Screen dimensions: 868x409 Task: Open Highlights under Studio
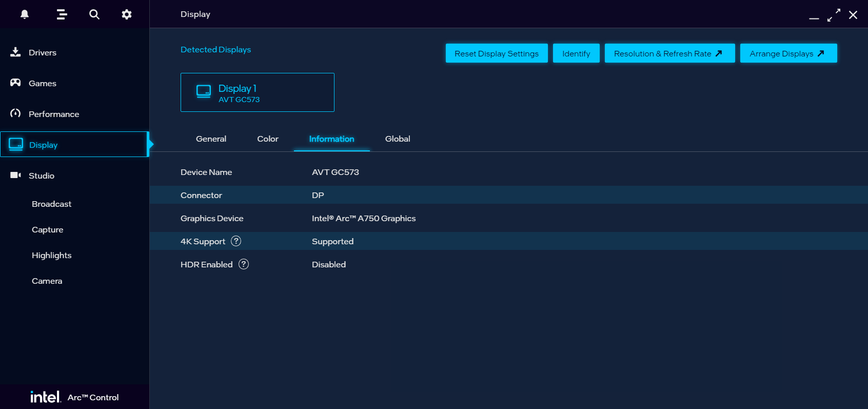(x=51, y=255)
